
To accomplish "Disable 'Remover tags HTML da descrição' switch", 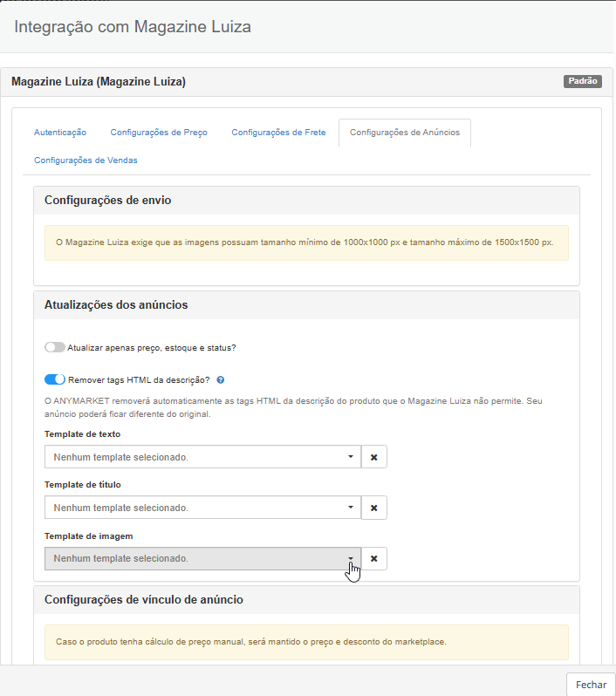I will [x=55, y=379].
